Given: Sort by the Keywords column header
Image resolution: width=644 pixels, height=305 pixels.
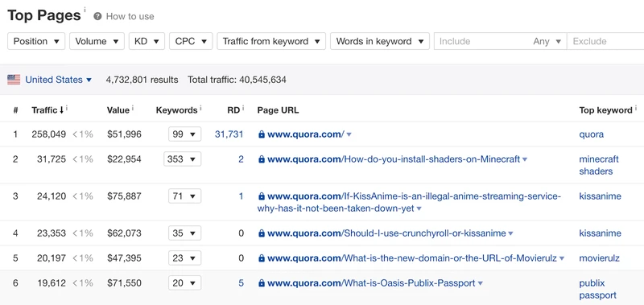Looking at the screenshot, I should click(176, 110).
